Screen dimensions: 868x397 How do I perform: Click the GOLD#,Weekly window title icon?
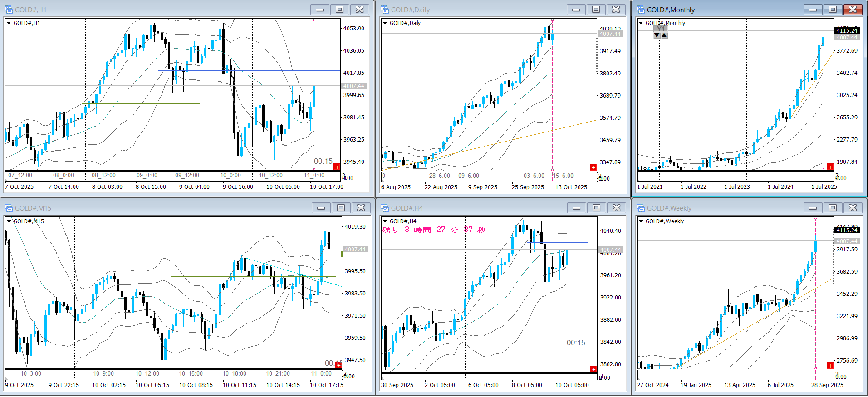coord(641,208)
